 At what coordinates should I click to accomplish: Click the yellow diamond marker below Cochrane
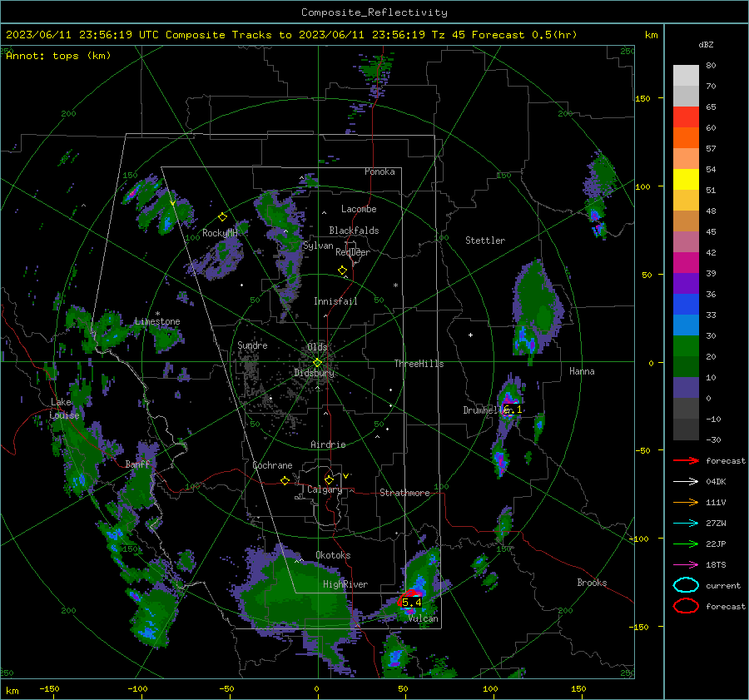(285, 480)
